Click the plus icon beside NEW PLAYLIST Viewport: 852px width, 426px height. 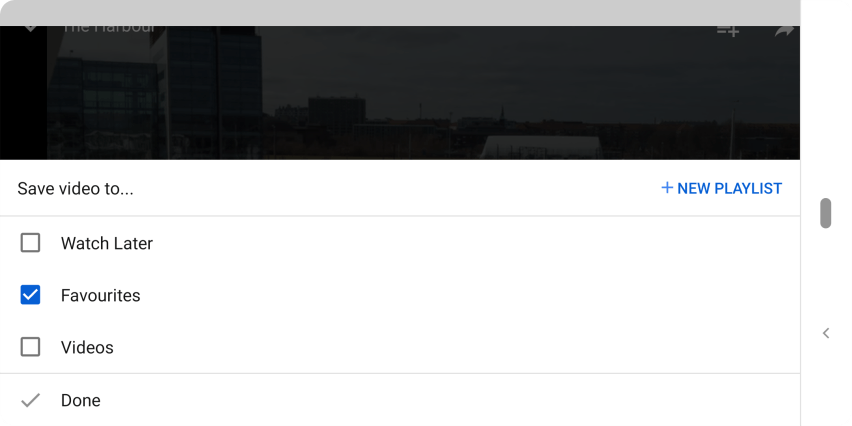pos(667,187)
